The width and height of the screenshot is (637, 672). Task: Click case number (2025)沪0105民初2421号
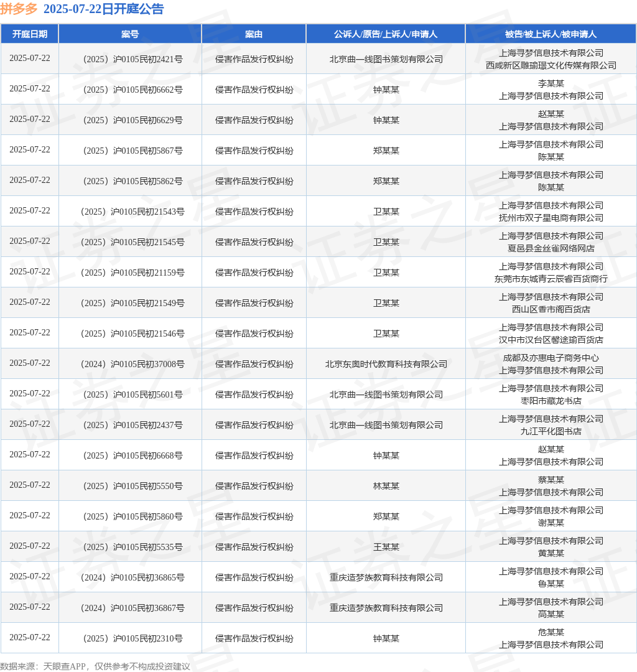133,59
